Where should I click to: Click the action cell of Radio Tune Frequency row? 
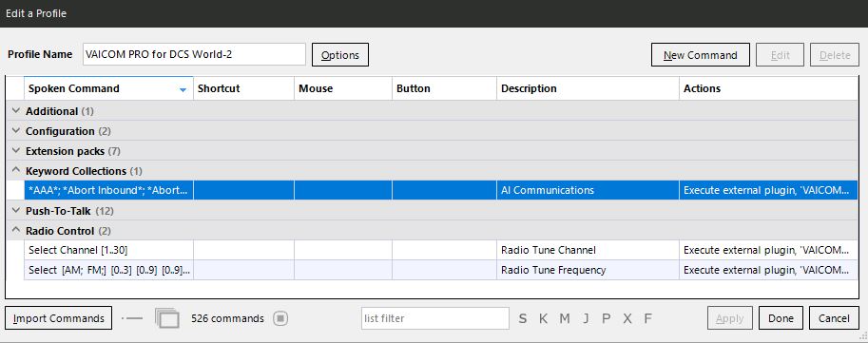[x=769, y=270]
